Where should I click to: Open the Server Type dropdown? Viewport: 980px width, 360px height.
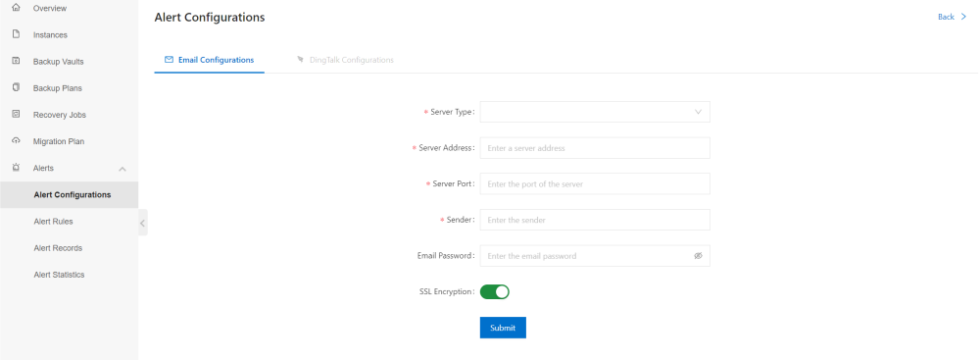[595, 112]
